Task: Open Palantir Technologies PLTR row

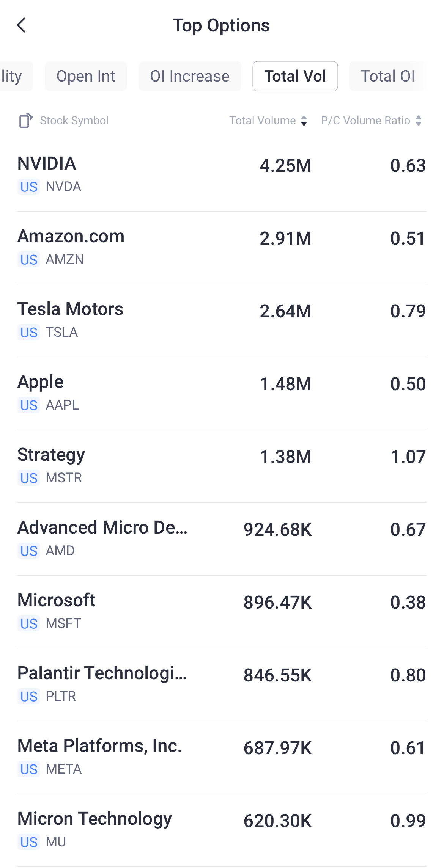Action: click(x=222, y=684)
